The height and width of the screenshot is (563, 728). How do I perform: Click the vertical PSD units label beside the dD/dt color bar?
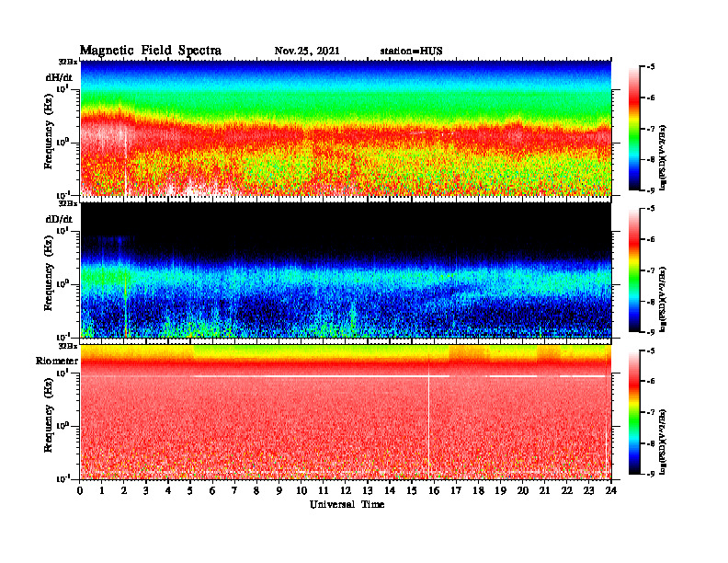coord(663,299)
